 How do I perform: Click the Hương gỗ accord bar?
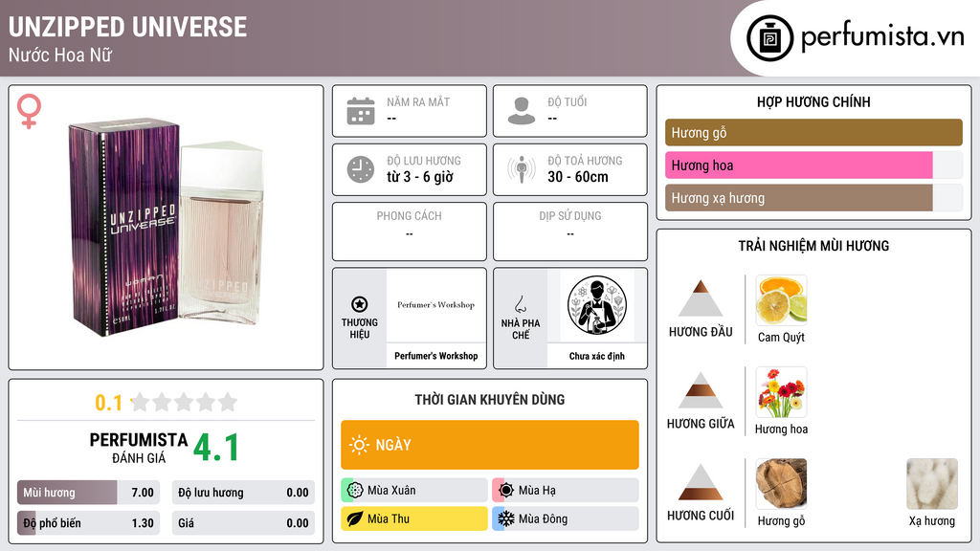(813, 132)
